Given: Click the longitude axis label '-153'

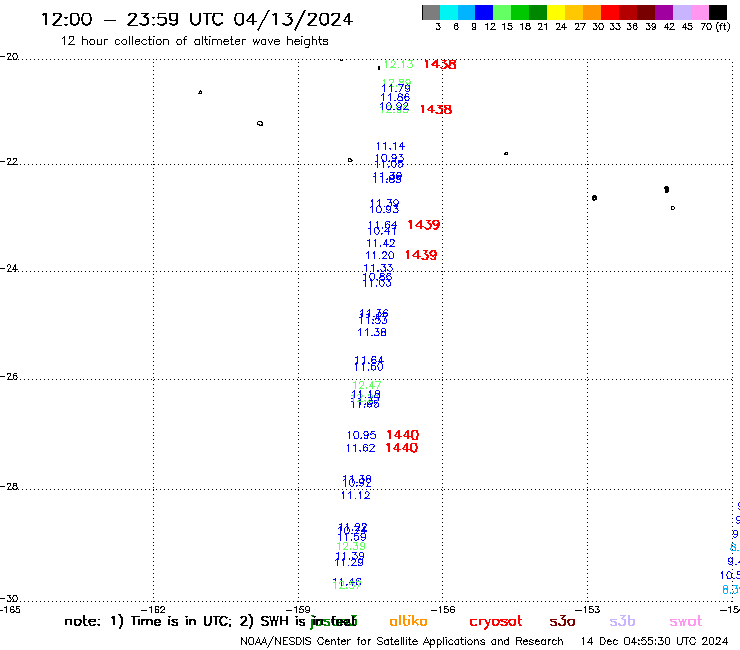Looking at the screenshot, I should point(588,609).
